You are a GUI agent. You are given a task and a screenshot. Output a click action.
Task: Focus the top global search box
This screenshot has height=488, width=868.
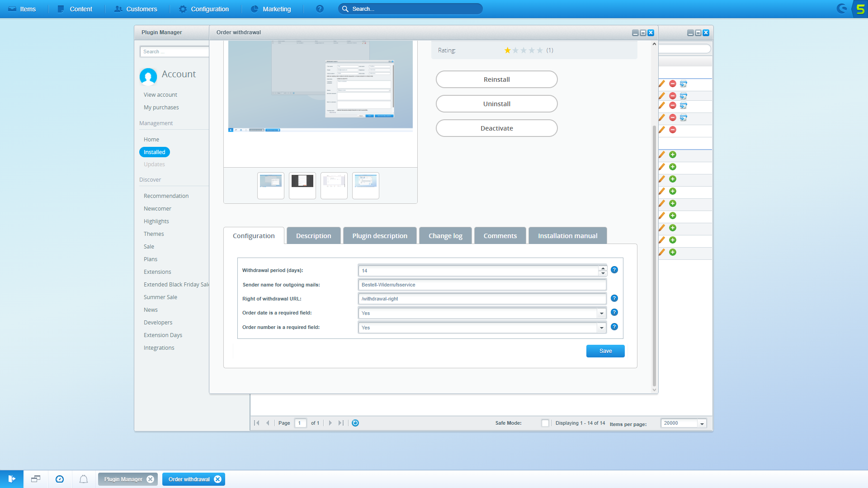[410, 9]
